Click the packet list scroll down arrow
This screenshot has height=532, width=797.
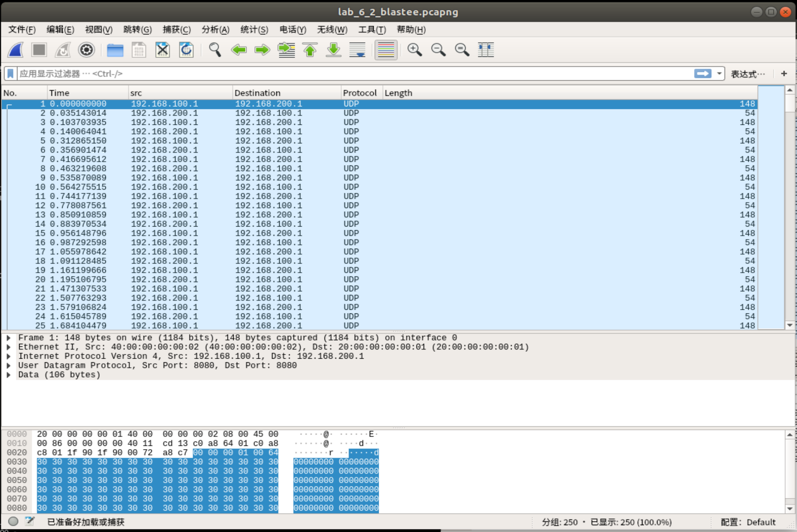[x=790, y=325]
